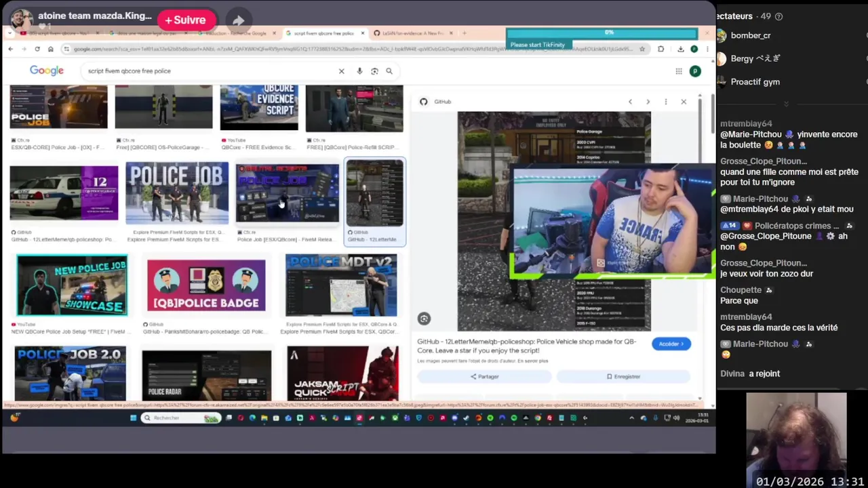Viewport: 868px width, 488px height.
Task: Open a new browser tab
Action: coord(464,33)
